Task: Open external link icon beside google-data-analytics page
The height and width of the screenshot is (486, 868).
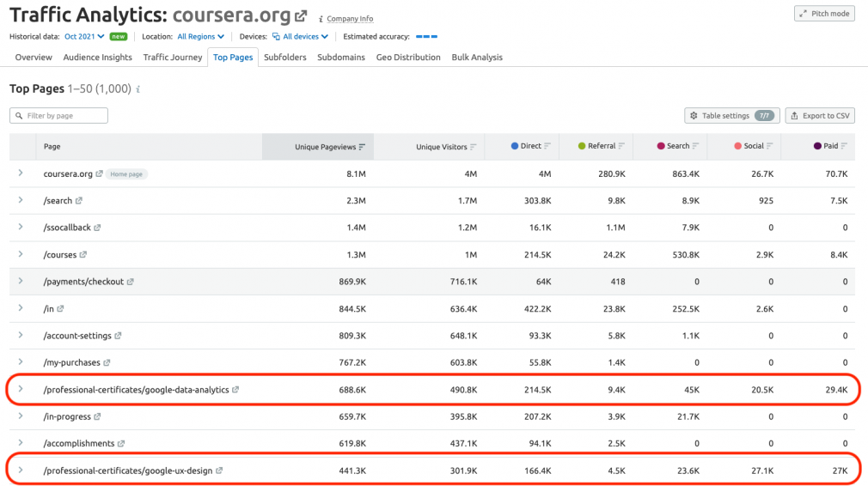Action: 235,389
